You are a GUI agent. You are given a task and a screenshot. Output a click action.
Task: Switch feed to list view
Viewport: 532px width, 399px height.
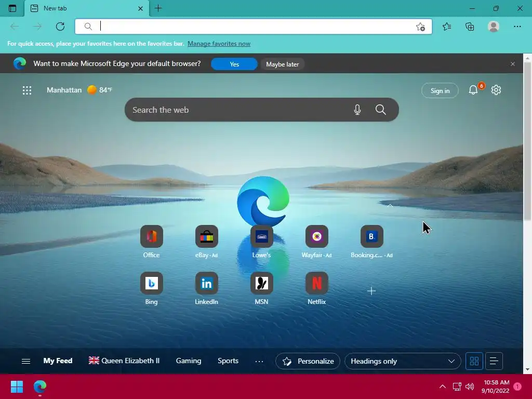click(494, 361)
